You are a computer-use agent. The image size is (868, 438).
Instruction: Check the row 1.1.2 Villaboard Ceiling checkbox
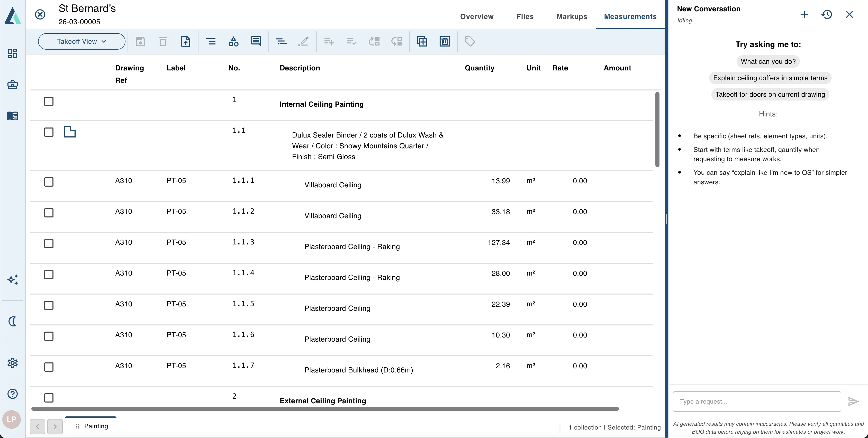[x=49, y=213]
